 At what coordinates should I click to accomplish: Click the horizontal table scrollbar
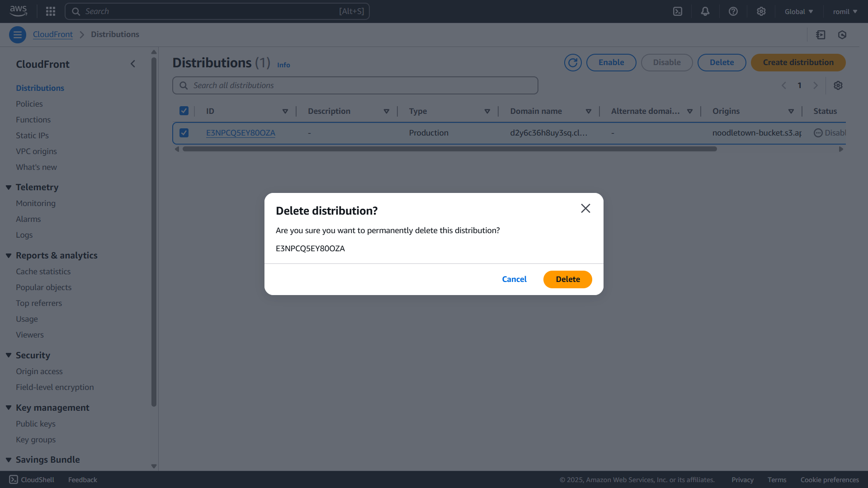(449, 149)
